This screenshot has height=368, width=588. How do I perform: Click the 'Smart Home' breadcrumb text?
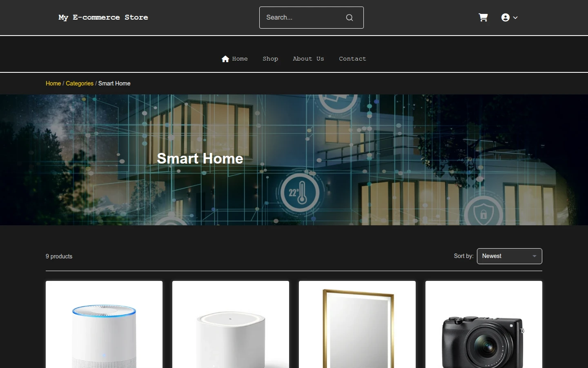114,83
